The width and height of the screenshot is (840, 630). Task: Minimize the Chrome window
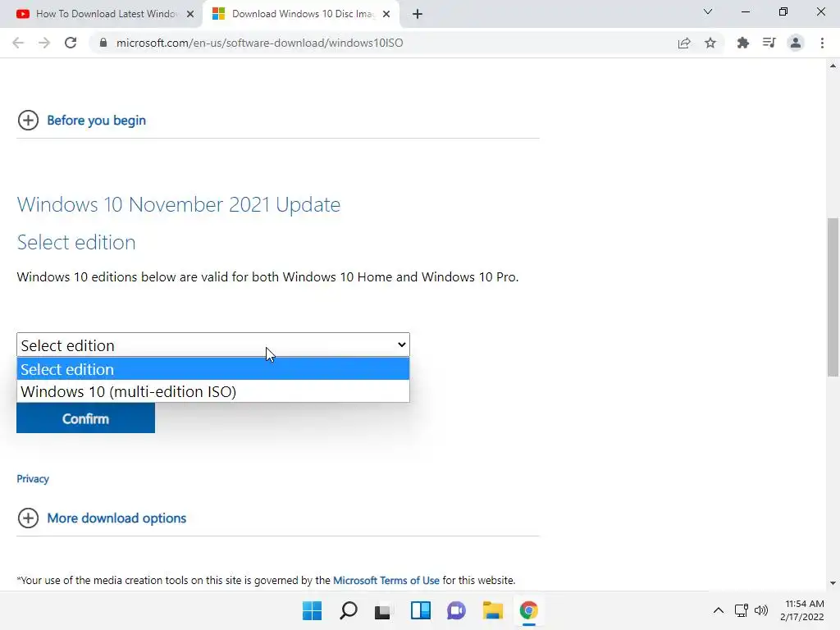745,11
